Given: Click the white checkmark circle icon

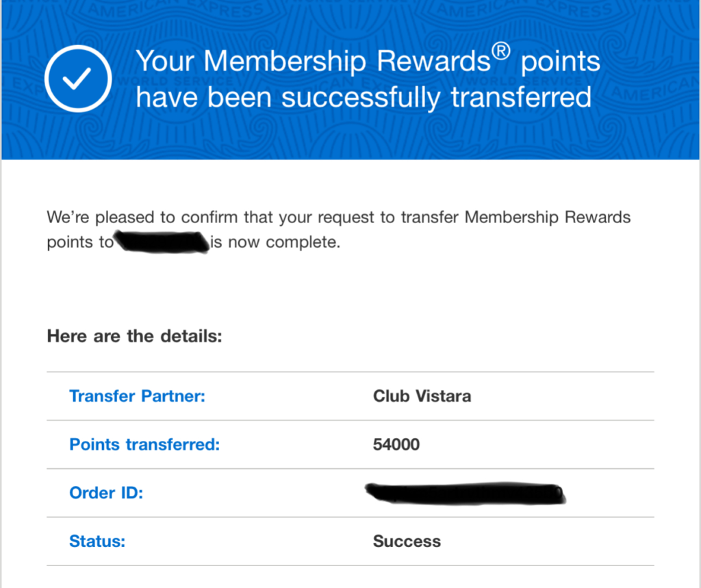Looking at the screenshot, I should pyautogui.click(x=78, y=79).
